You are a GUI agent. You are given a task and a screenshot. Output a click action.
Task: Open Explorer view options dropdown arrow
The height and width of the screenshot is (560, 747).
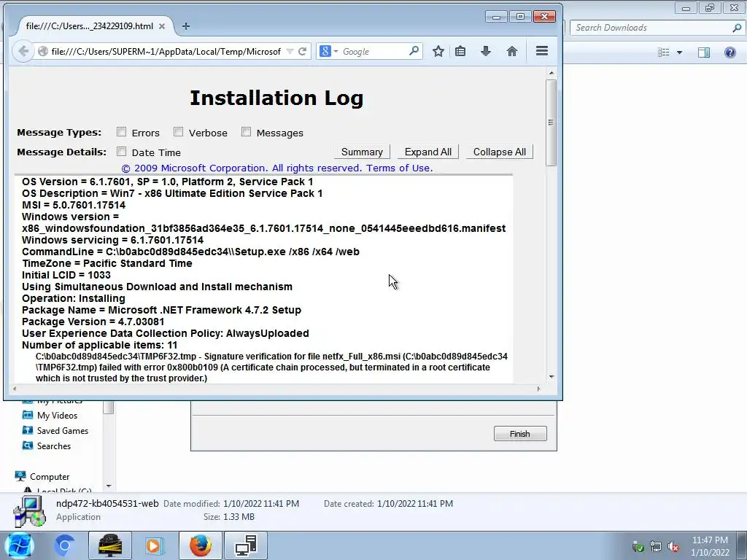679,52
